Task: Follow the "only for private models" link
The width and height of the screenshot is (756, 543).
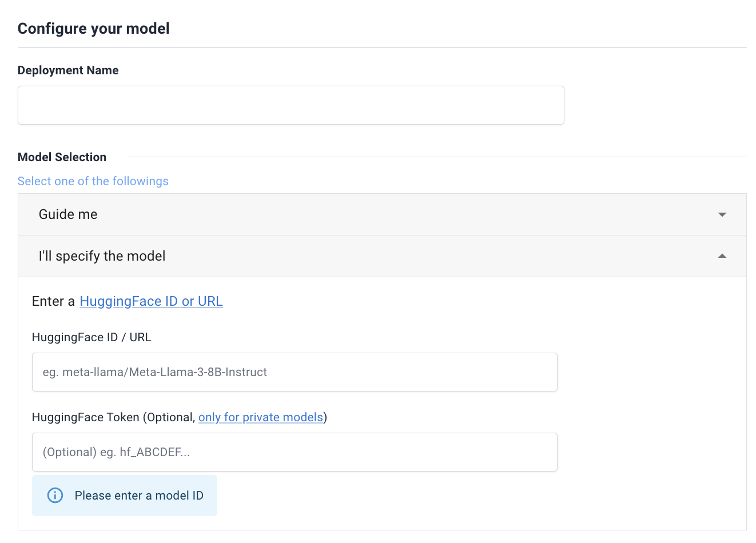Action: point(260,417)
